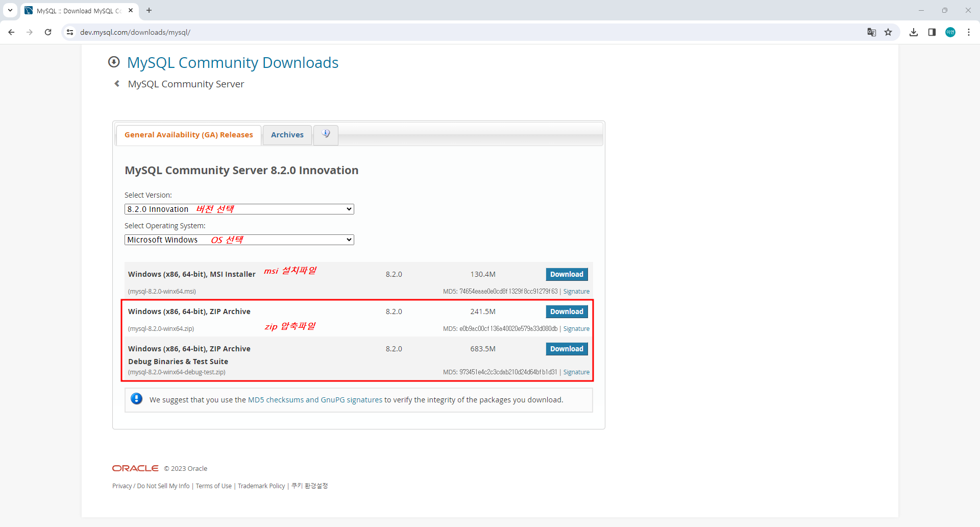Close the MySQL Download tab

[131, 10]
